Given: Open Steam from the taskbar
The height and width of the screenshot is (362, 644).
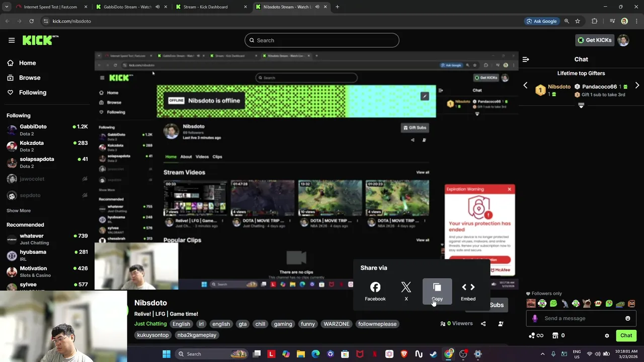Looking at the screenshot, I should [434, 354].
